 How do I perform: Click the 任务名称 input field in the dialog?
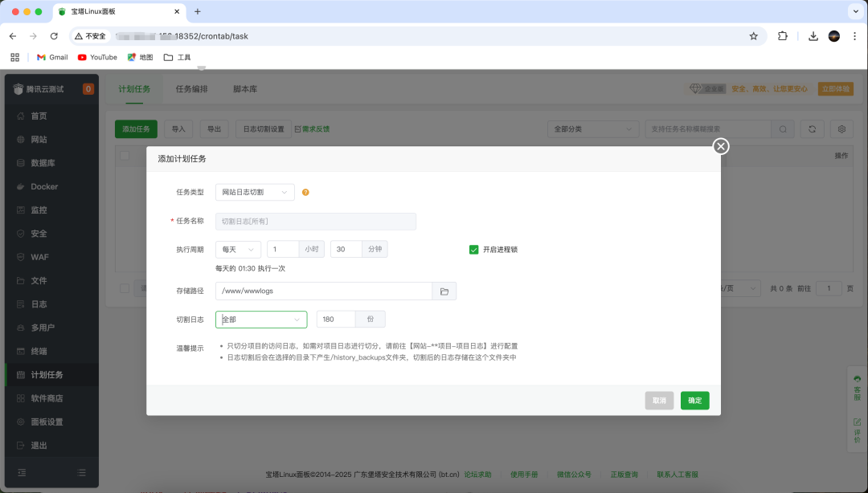coord(315,221)
